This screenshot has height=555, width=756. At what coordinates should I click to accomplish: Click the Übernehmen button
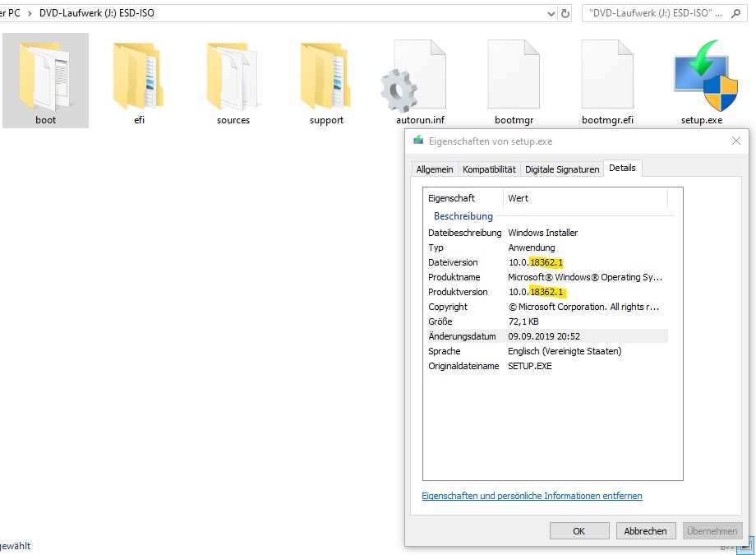[712, 531]
